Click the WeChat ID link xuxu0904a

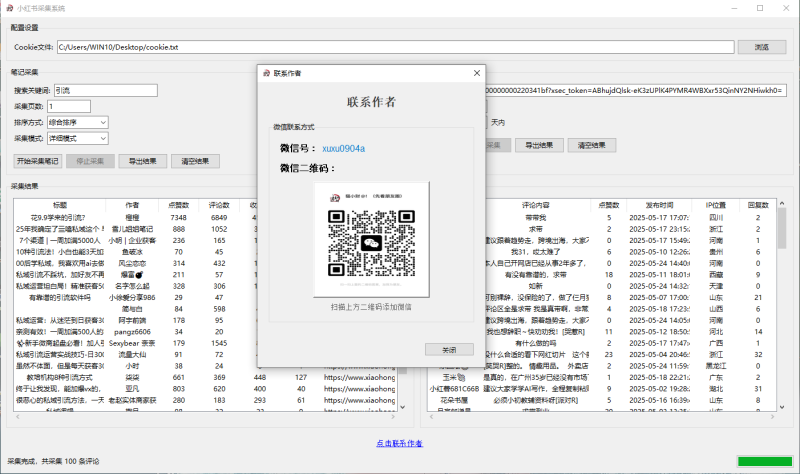click(343, 148)
